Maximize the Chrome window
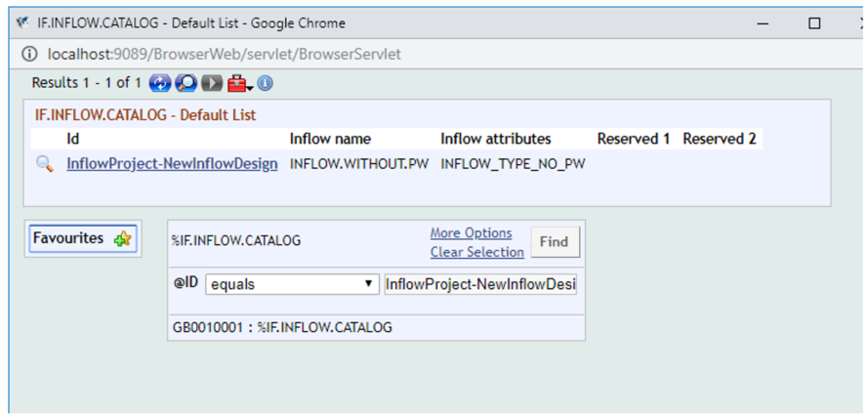Viewport: 868px width, 419px height. (814, 23)
